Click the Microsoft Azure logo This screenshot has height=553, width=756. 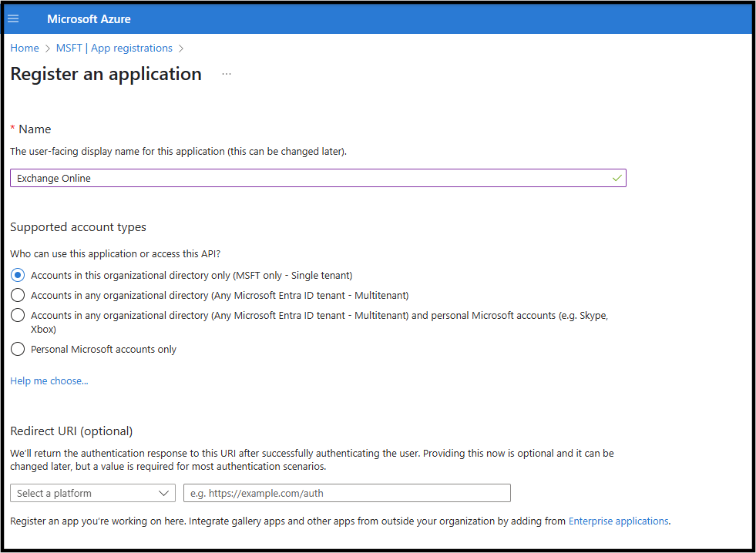[x=89, y=18]
